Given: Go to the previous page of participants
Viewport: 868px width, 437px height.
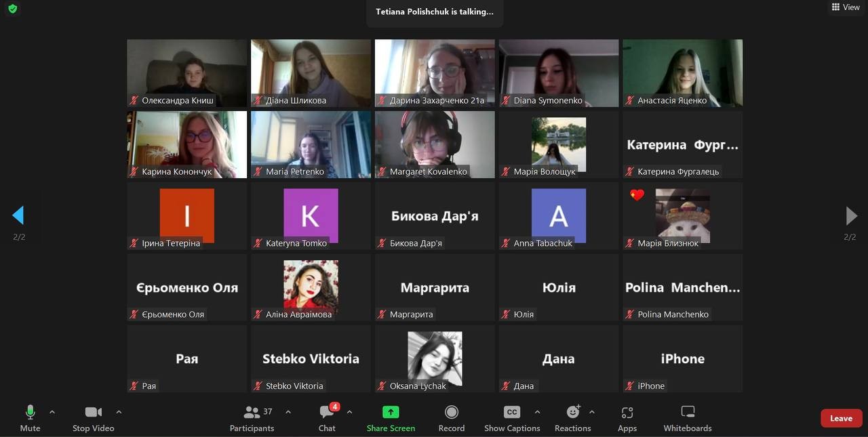Looking at the screenshot, I should (x=18, y=215).
